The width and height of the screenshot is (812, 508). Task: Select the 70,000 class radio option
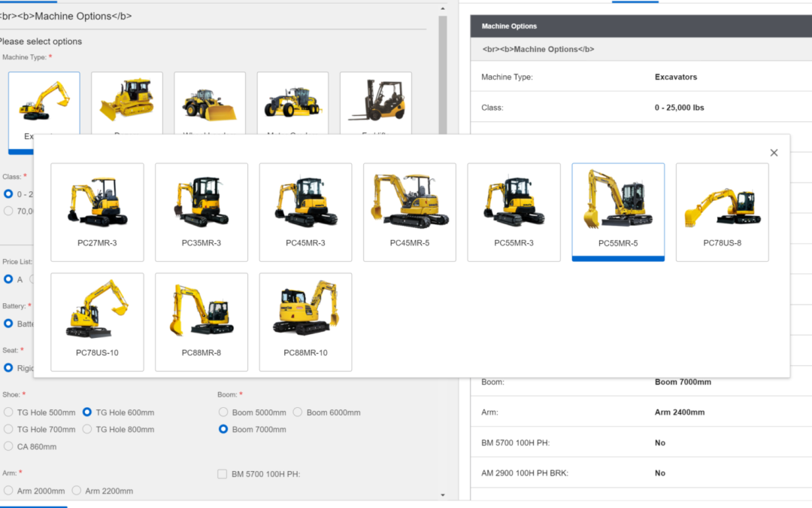tap(8, 211)
